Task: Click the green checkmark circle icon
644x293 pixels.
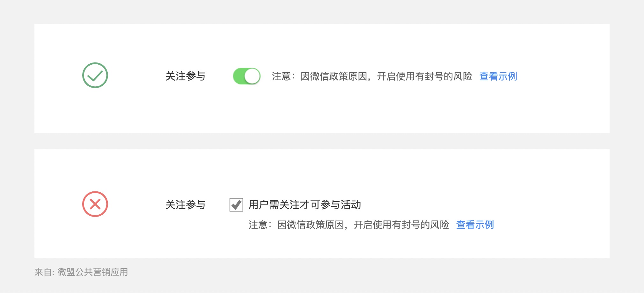Action: click(x=95, y=75)
